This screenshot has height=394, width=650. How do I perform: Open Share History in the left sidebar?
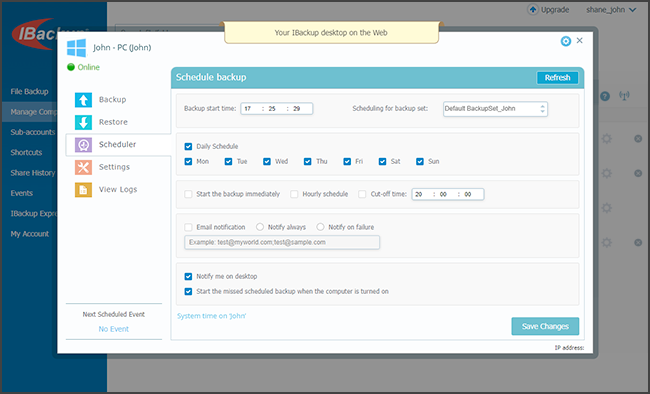click(x=33, y=173)
